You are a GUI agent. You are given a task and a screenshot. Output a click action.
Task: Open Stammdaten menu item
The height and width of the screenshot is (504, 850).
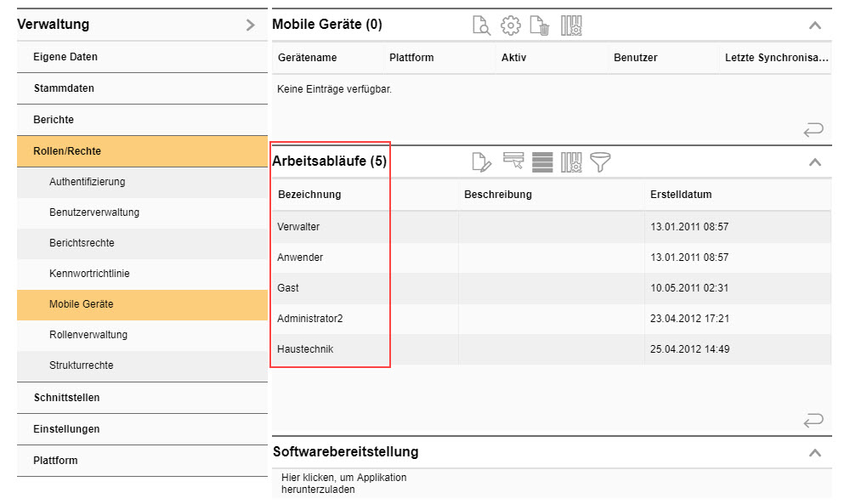click(142, 88)
